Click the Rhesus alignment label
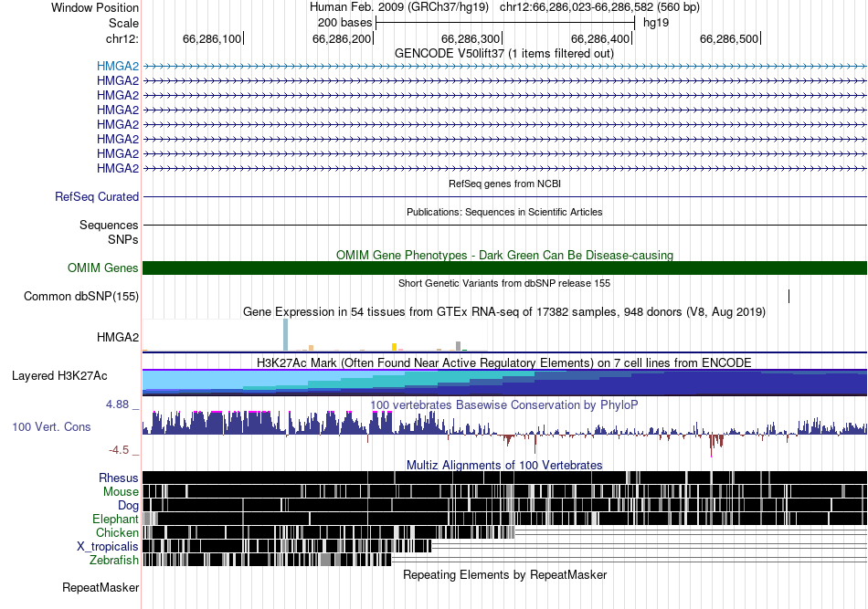868x609 pixels. [119, 478]
